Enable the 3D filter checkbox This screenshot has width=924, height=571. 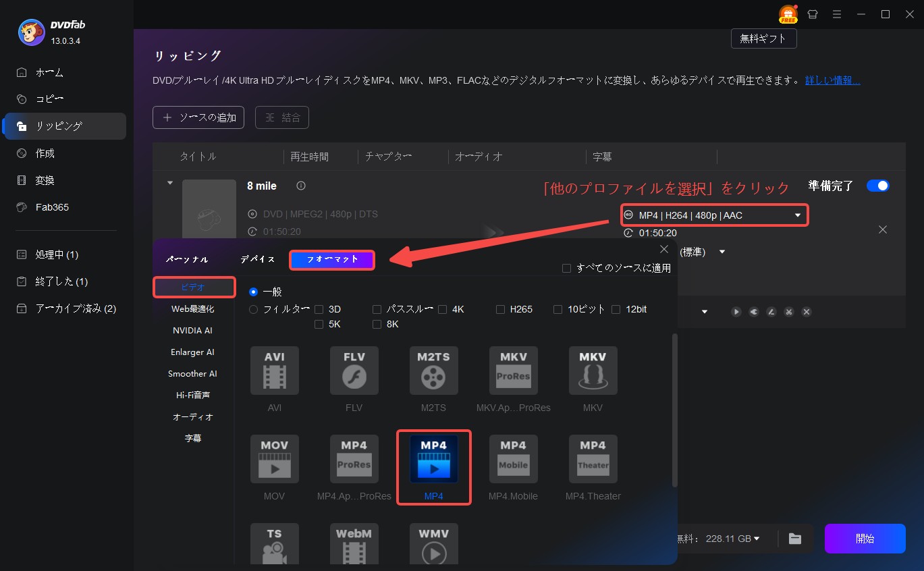pyautogui.click(x=319, y=309)
